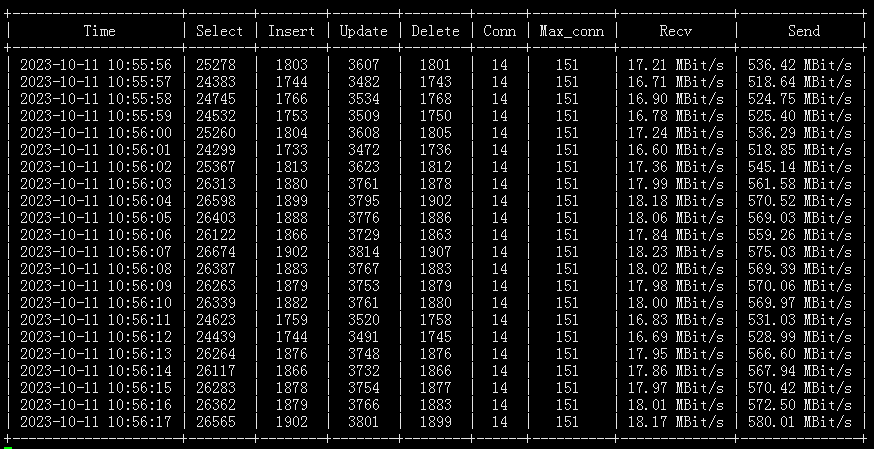The width and height of the screenshot is (874, 449).
Task: Click Send value 545.14 MBit/s
Action: pos(800,167)
